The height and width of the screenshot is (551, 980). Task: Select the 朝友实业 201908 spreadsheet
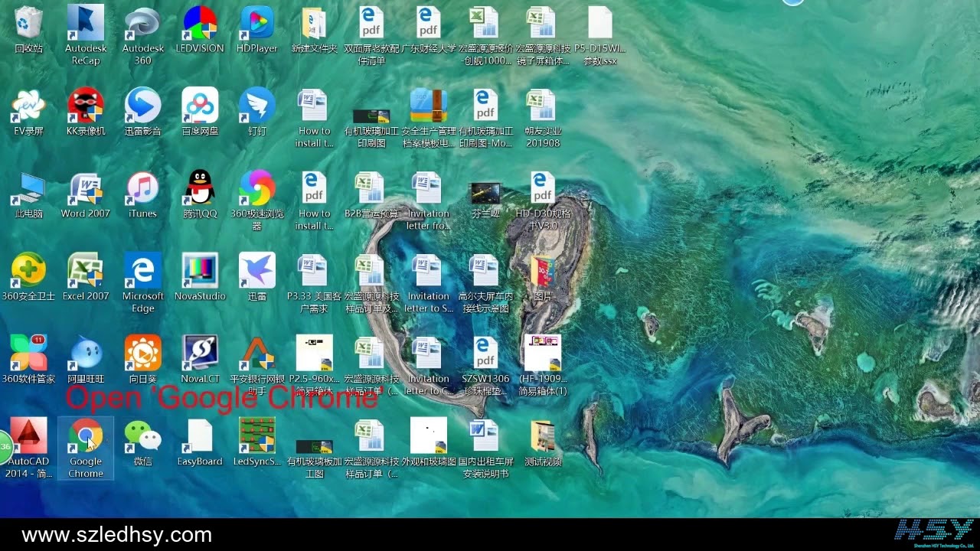coord(542,118)
